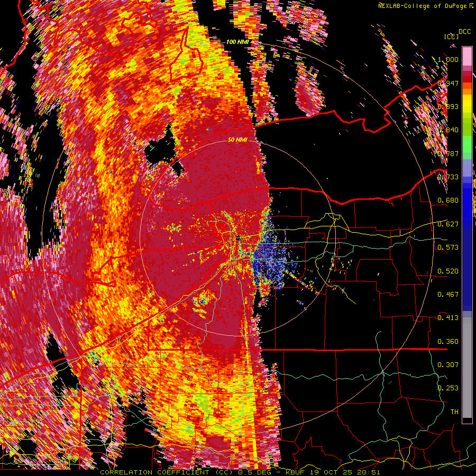The height and width of the screenshot is (476, 476).
Task: Pick the bright green segment of color bar
Action: pyautogui.click(x=467, y=144)
